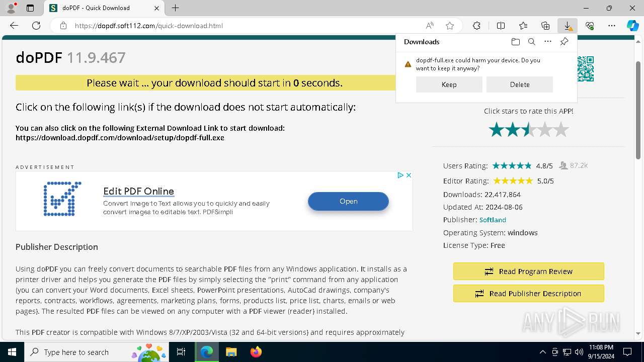Click the Publisher Description heading
Screen dimensions: 644x362
click(x=57, y=247)
